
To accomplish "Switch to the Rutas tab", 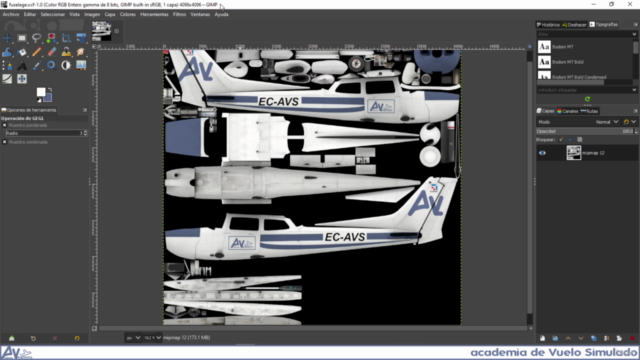I will pyautogui.click(x=589, y=111).
